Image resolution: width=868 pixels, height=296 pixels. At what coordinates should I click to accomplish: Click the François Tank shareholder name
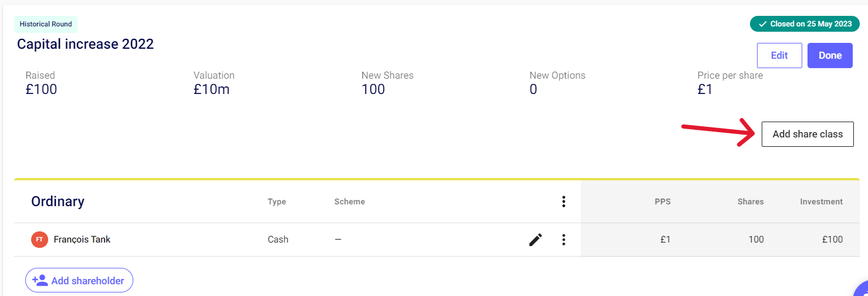(x=82, y=240)
